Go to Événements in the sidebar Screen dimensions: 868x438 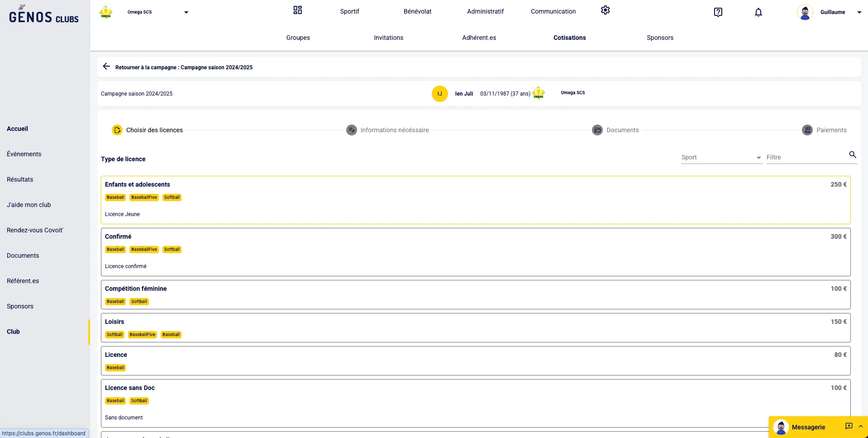pos(24,154)
